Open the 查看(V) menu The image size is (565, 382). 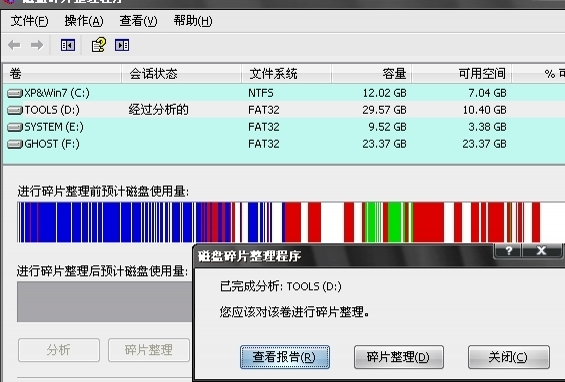[x=138, y=21]
